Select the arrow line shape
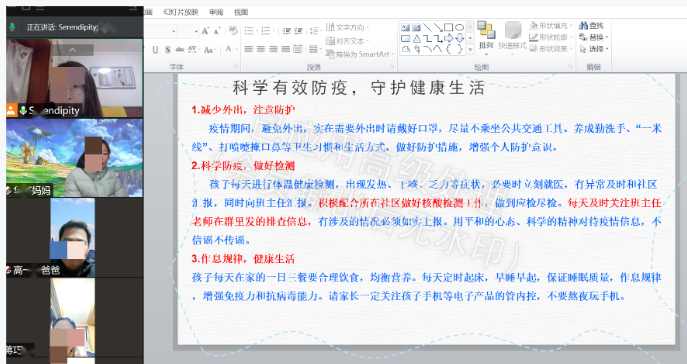The width and height of the screenshot is (687, 364). pos(438,27)
